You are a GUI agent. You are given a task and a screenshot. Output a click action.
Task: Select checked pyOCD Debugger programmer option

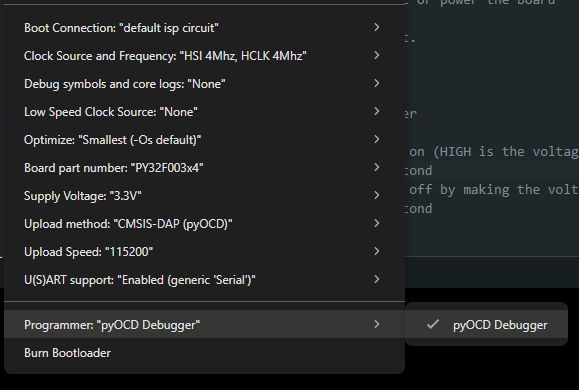click(x=486, y=325)
